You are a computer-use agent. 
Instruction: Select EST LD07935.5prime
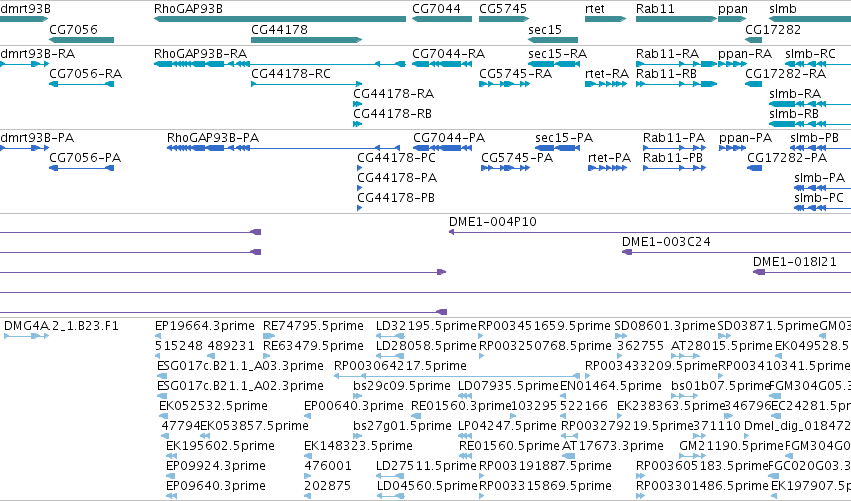pos(465,396)
